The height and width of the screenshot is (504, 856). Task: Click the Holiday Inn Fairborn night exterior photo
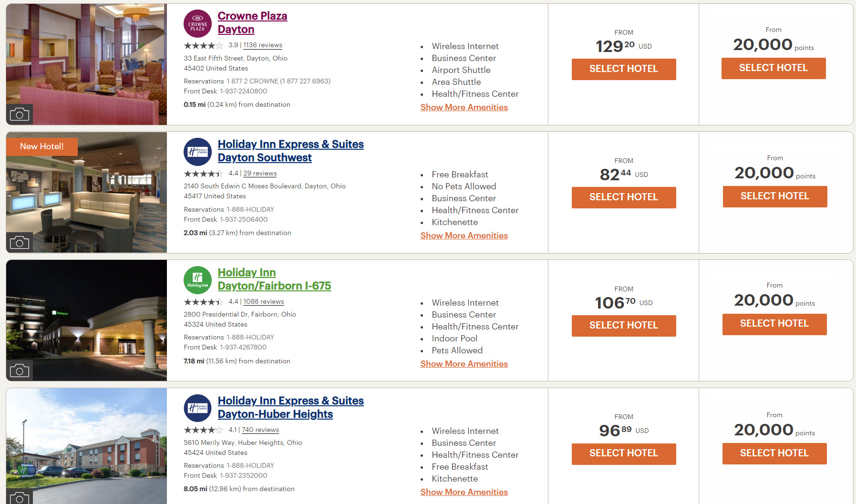click(x=86, y=320)
